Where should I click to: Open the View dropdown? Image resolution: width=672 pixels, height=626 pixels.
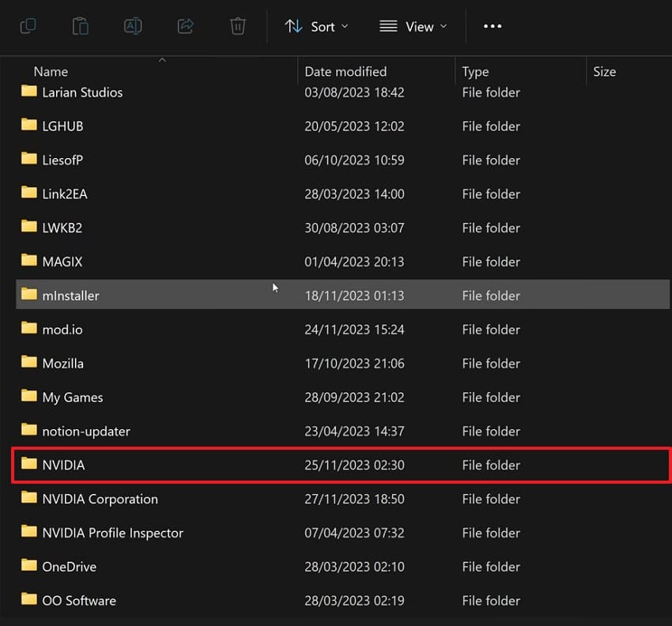point(413,26)
